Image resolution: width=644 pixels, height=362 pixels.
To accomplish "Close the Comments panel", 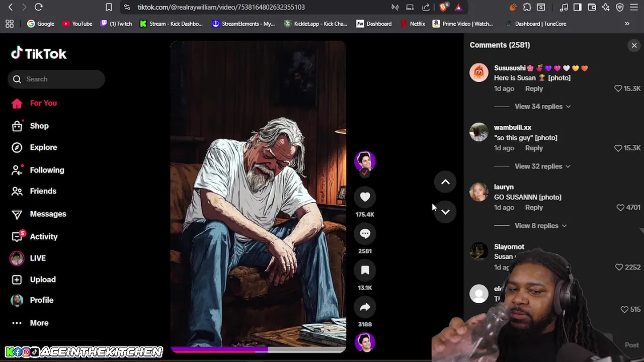I will (x=634, y=45).
